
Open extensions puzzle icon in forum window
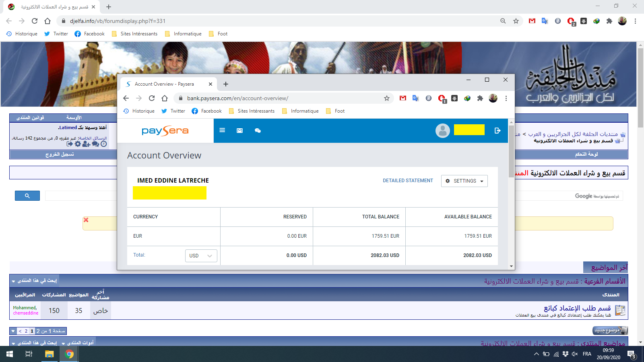[x=609, y=21]
